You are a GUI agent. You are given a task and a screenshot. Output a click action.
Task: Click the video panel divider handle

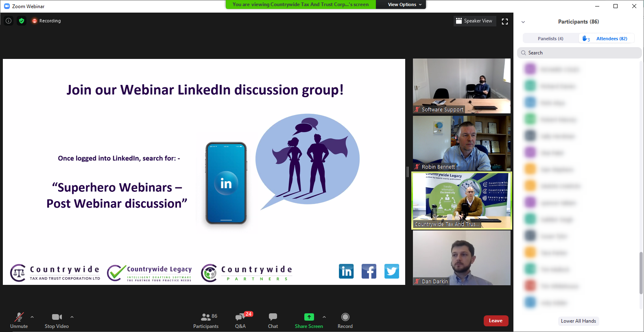[408, 172]
